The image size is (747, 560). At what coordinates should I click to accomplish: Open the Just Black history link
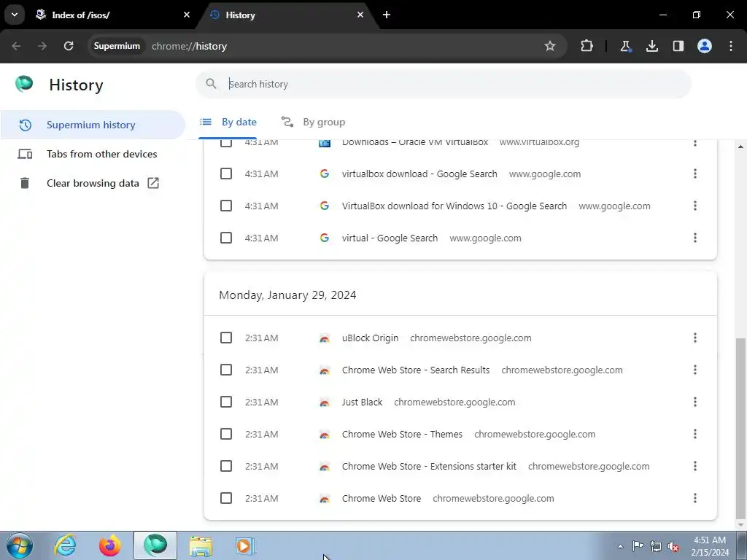(x=362, y=402)
